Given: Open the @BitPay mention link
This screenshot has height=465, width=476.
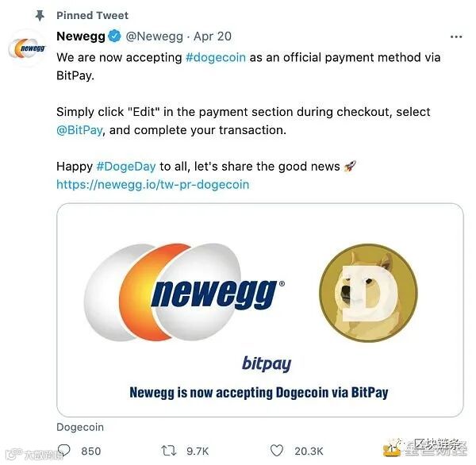Looking at the screenshot, I should [x=79, y=130].
